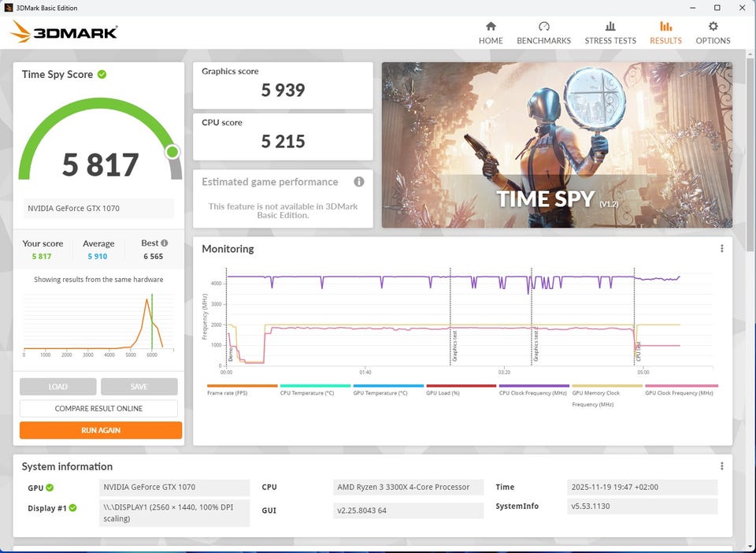Click the Best score 6 565
The width and height of the screenshot is (756, 553).
(154, 257)
